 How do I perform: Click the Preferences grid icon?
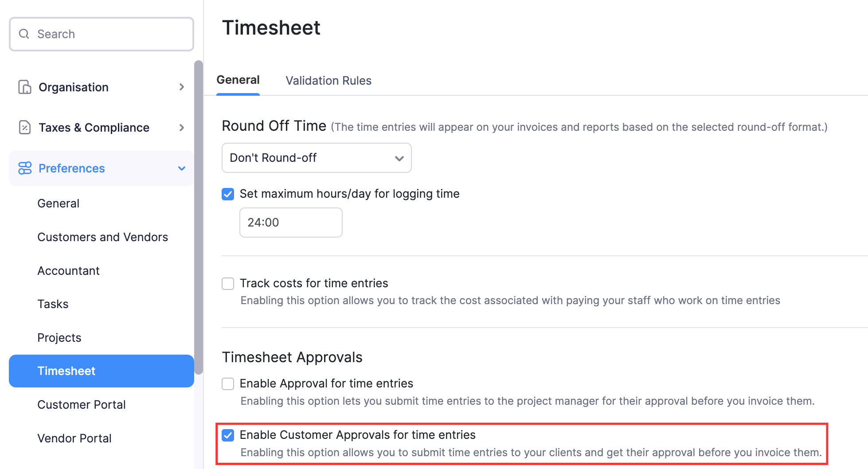tap(24, 168)
